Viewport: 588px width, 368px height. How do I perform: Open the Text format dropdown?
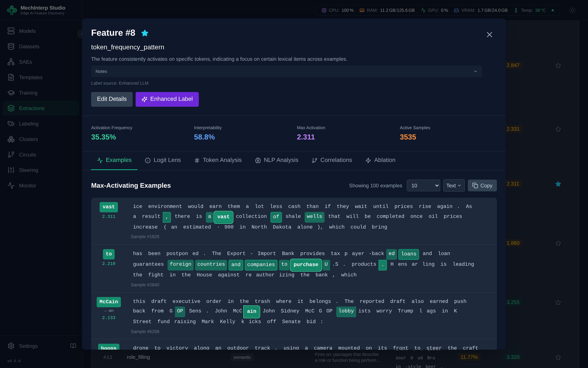click(454, 185)
